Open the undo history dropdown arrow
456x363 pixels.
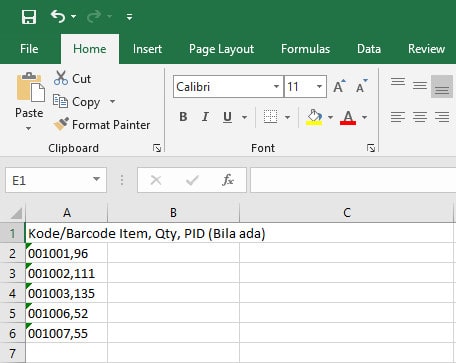74,16
